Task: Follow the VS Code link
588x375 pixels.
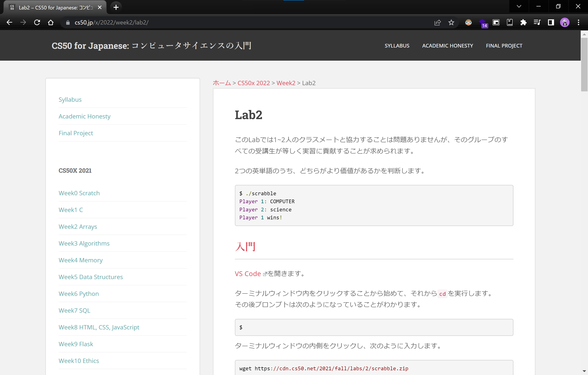Action: [x=248, y=274]
